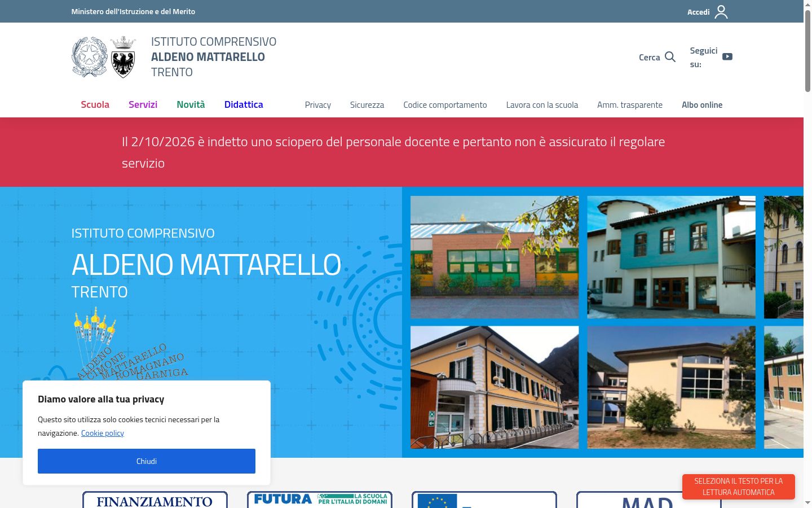Visit Lavora con la scuola
The image size is (812, 508).
point(542,105)
